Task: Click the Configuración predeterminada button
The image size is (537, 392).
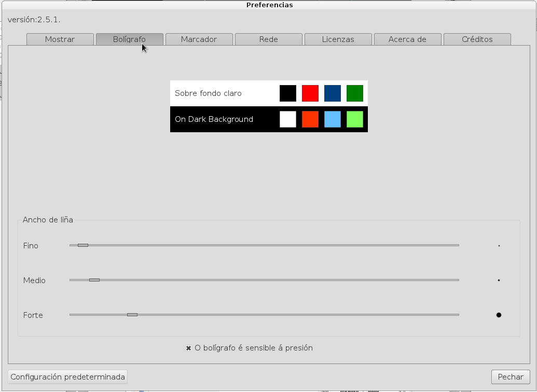Action: (x=67, y=377)
